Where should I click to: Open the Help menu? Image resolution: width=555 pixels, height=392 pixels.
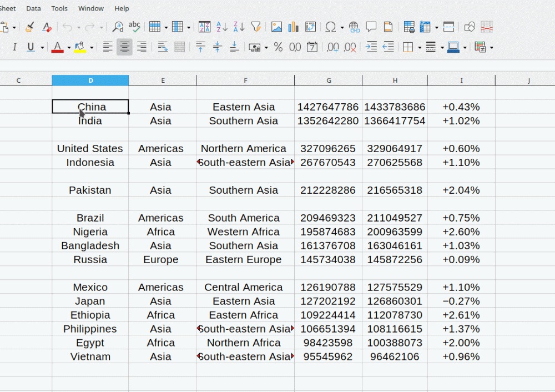(122, 8)
